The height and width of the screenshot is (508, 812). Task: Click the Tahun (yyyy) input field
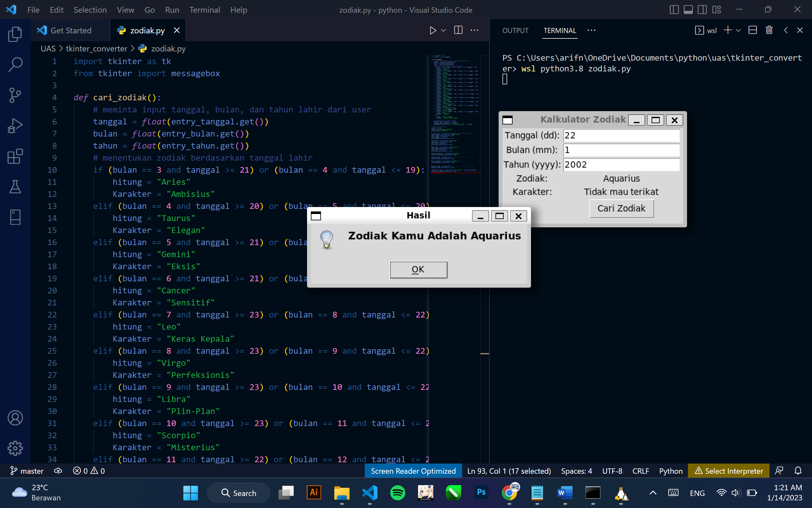[x=621, y=165]
